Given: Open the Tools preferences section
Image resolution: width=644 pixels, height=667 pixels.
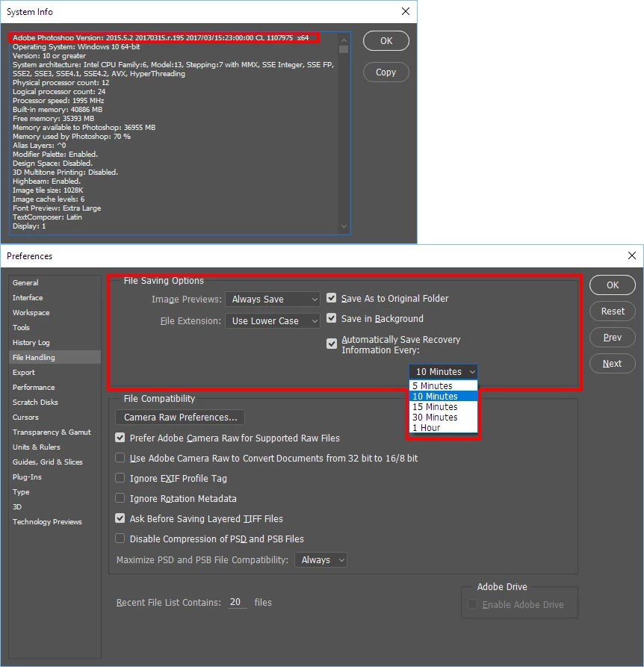Looking at the screenshot, I should [55, 328].
